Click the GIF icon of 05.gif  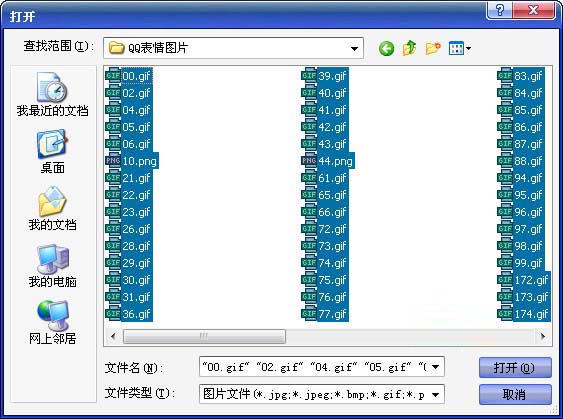point(113,127)
